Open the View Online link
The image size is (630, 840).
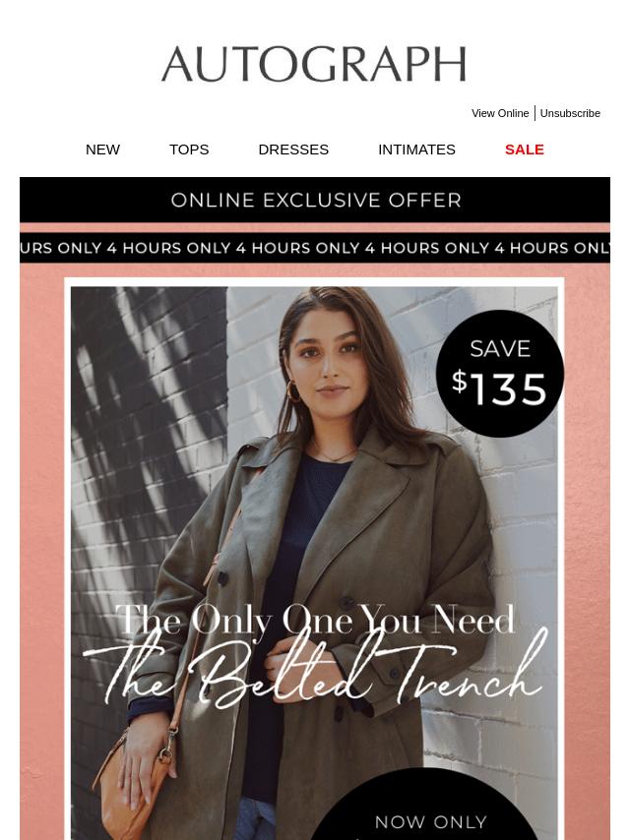[500, 113]
